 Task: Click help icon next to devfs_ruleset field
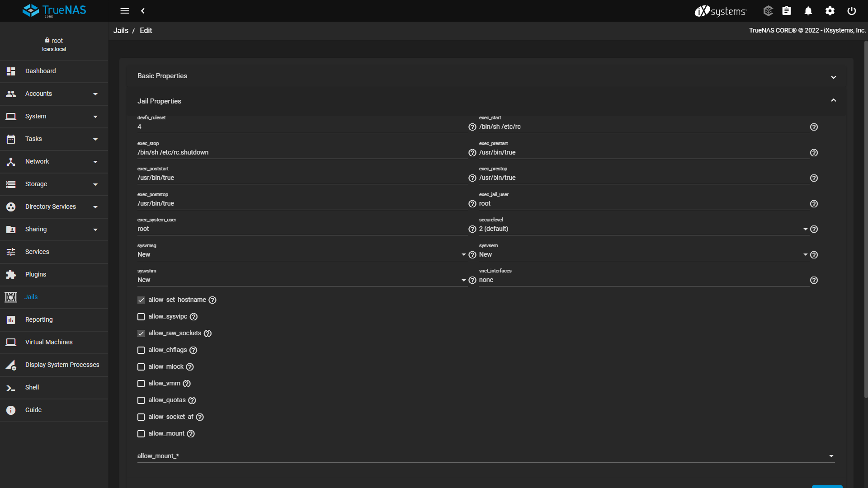point(472,127)
